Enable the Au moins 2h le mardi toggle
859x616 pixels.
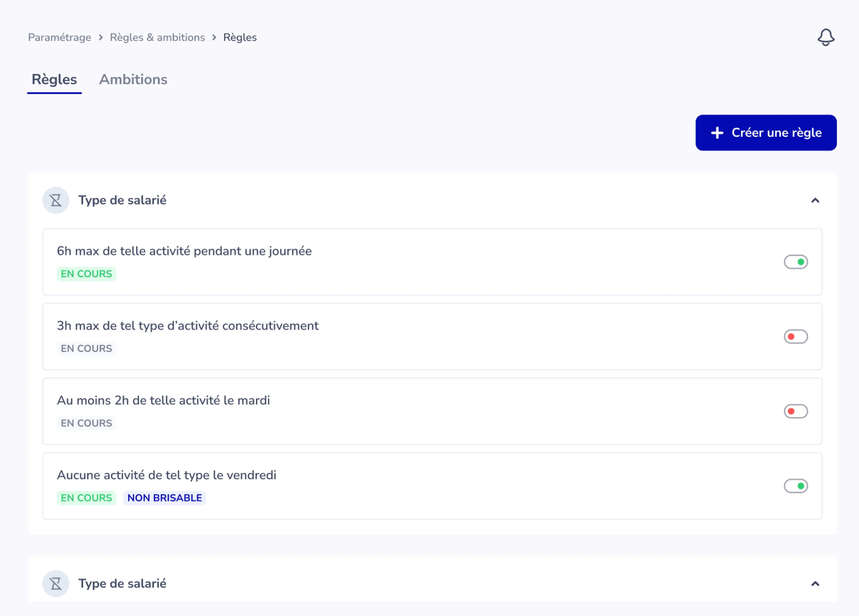click(x=796, y=411)
